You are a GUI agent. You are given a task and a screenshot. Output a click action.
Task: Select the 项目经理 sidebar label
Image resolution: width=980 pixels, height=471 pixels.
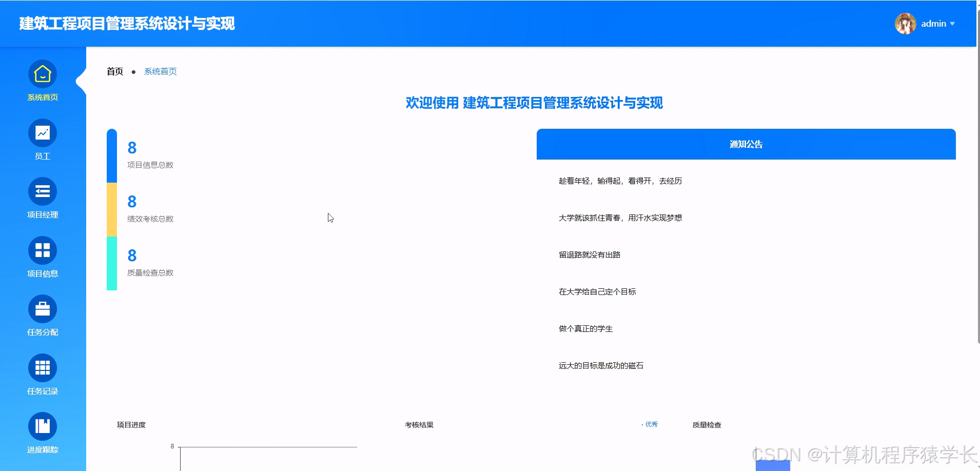tap(43, 215)
